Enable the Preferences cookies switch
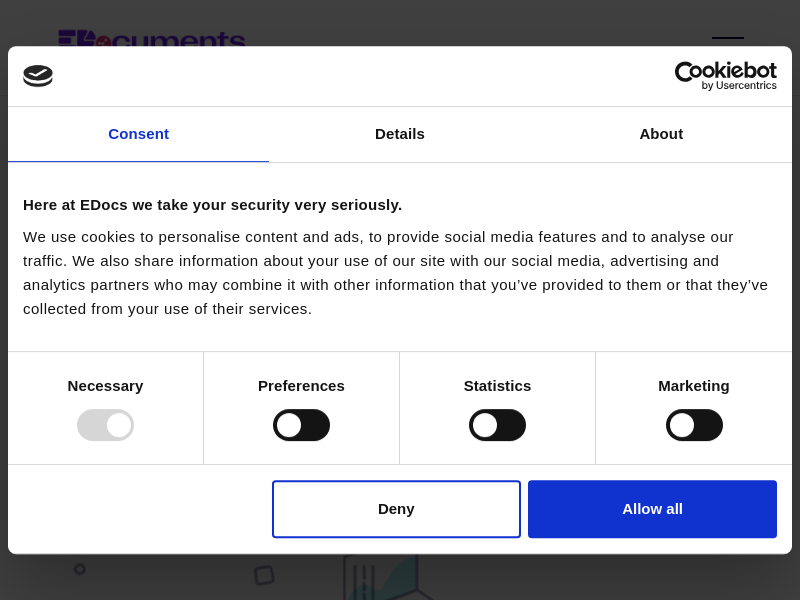 (301, 425)
